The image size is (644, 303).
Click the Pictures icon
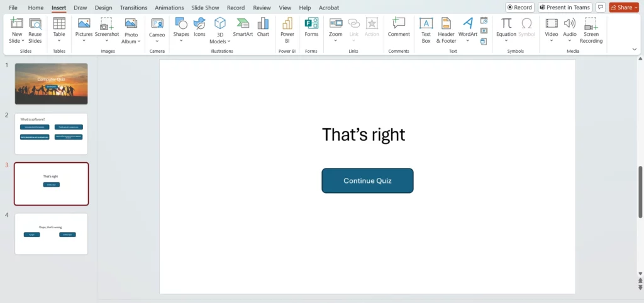click(x=84, y=28)
